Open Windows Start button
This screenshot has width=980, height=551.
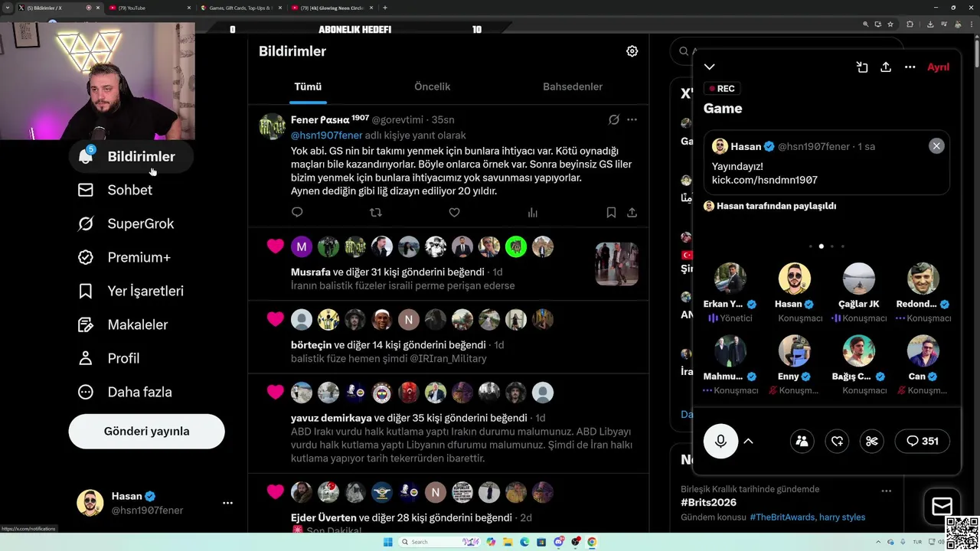point(388,542)
